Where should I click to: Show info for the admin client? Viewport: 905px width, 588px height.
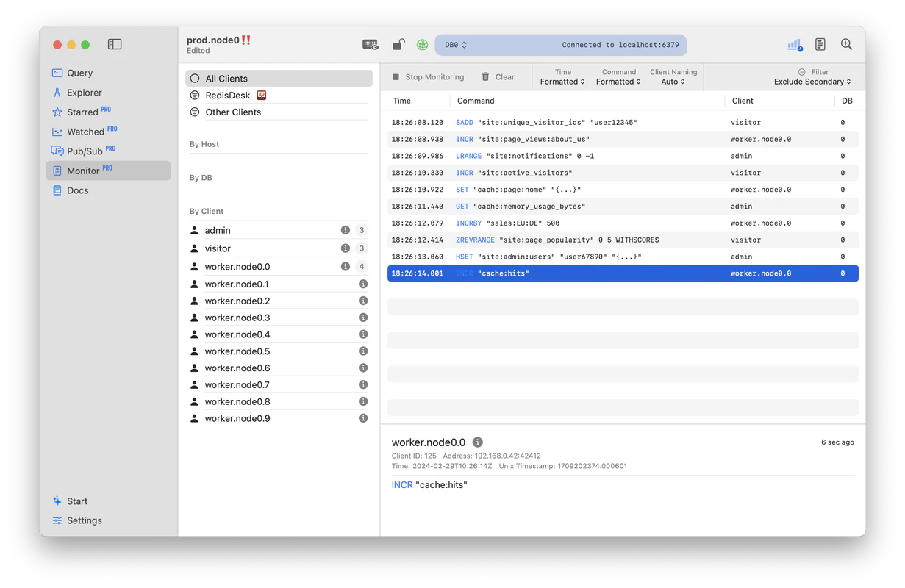345,230
